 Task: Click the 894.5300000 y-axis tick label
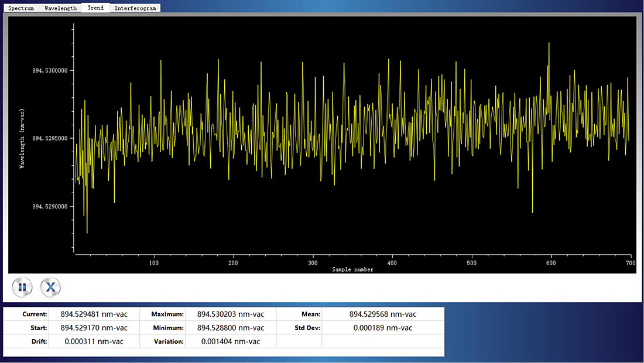tap(50, 71)
